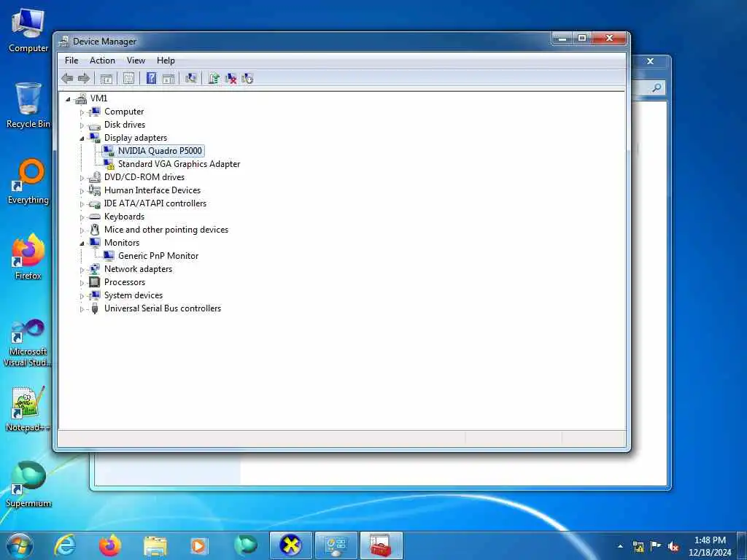Click the network icon in system tray
Viewport: 747px width, 560px height.
638,547
